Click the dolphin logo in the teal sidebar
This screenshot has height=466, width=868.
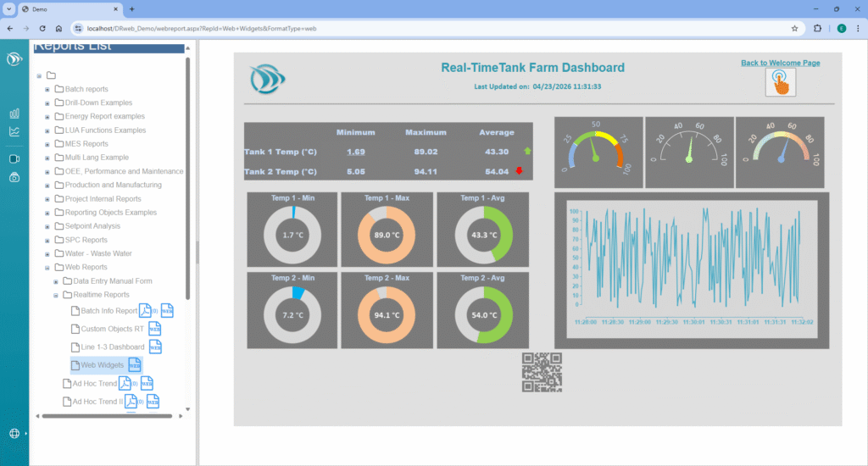coord(14,58)
